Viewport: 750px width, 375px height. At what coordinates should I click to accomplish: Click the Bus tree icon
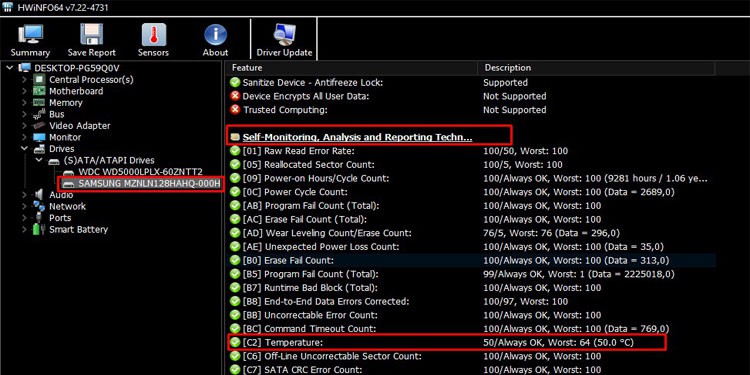[39, 114]
